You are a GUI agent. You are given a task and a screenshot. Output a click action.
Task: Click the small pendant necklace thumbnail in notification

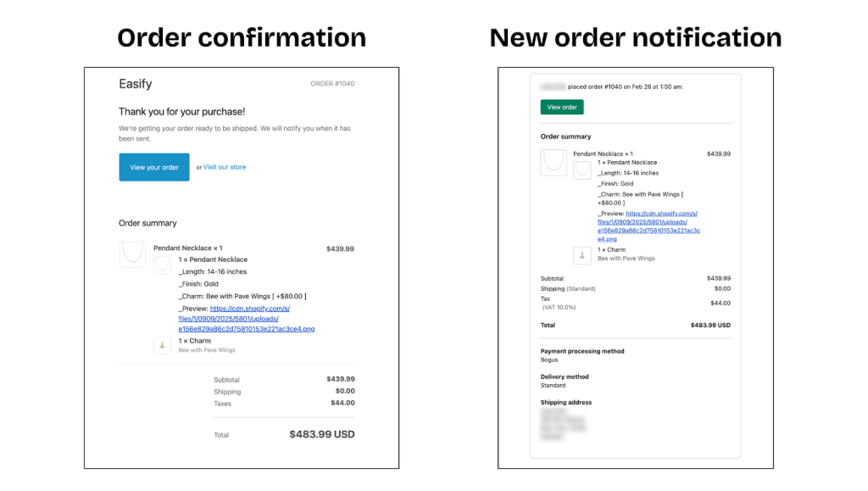582,170
